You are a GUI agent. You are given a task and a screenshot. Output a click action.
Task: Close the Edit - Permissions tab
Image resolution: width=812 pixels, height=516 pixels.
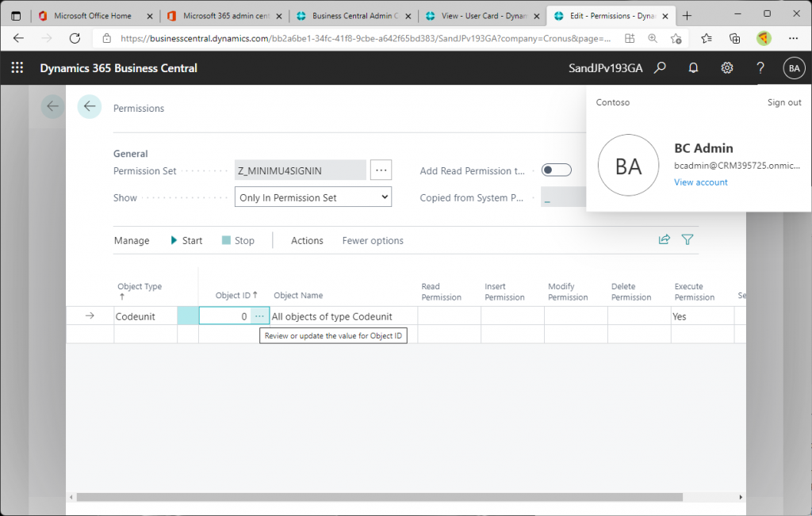[665, 16]
